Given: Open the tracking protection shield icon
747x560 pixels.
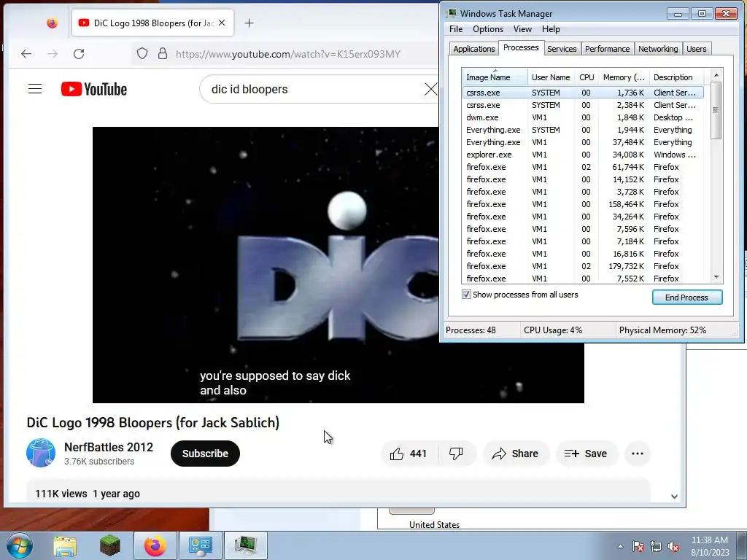Looking at the screenshot, I should (x=142, y=53).
